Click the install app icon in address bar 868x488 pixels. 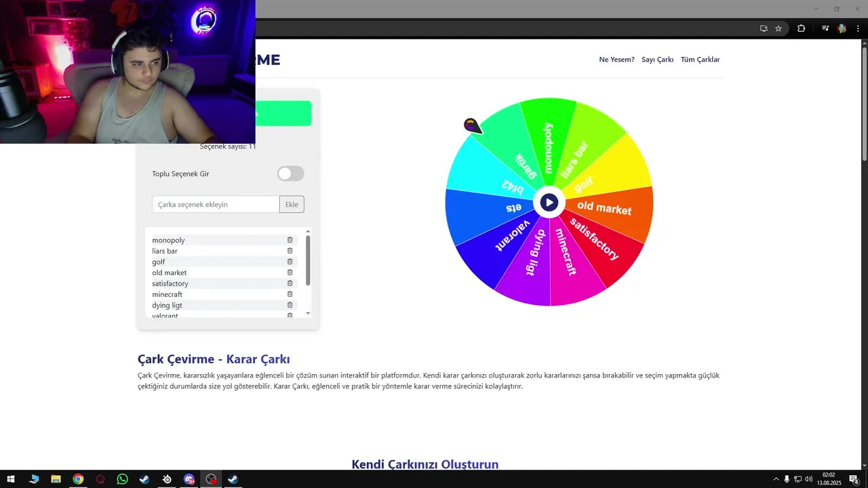(x=764, y=28)
